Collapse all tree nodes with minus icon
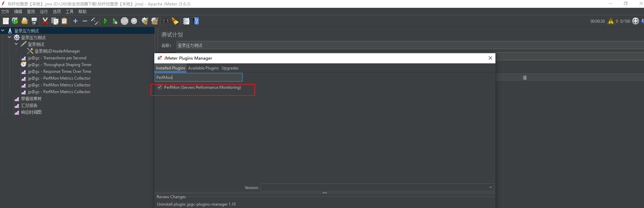 pyautogui.click(x=85, y=21)
